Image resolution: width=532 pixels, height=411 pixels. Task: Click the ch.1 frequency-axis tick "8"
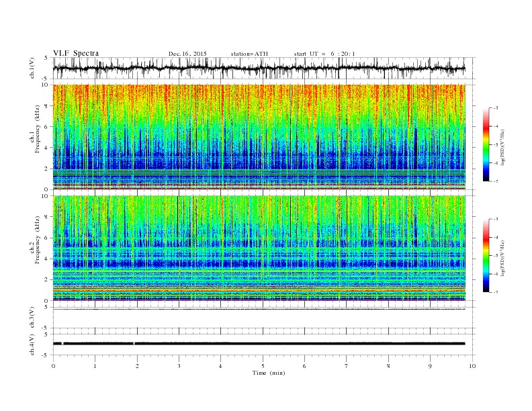47,106
